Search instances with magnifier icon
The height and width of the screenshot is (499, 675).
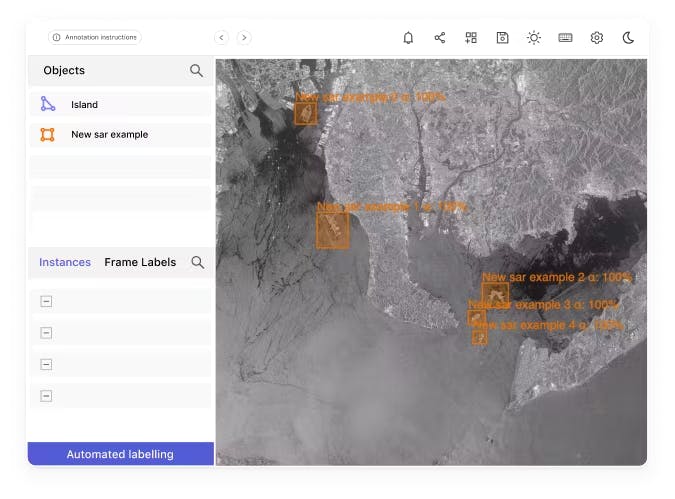(x=197, y=262)
